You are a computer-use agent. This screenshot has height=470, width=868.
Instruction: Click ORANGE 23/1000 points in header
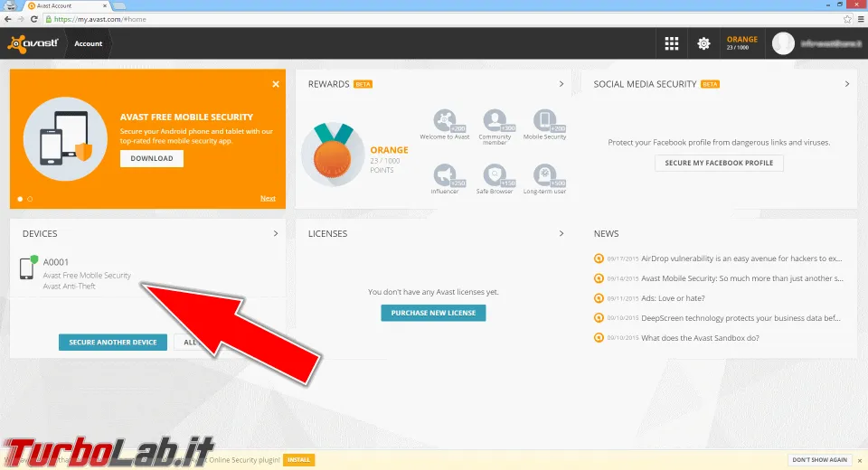[741, 43]
